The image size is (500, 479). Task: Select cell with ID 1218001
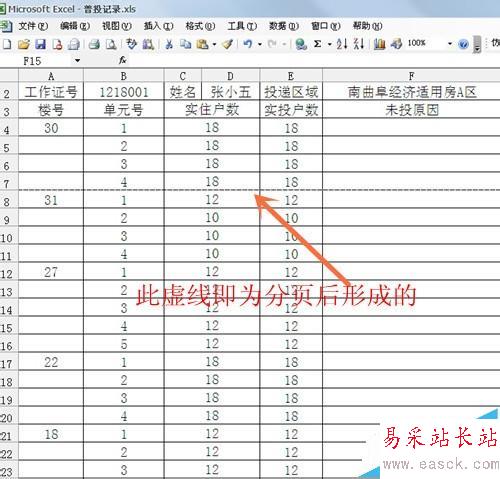click(124, 91)
